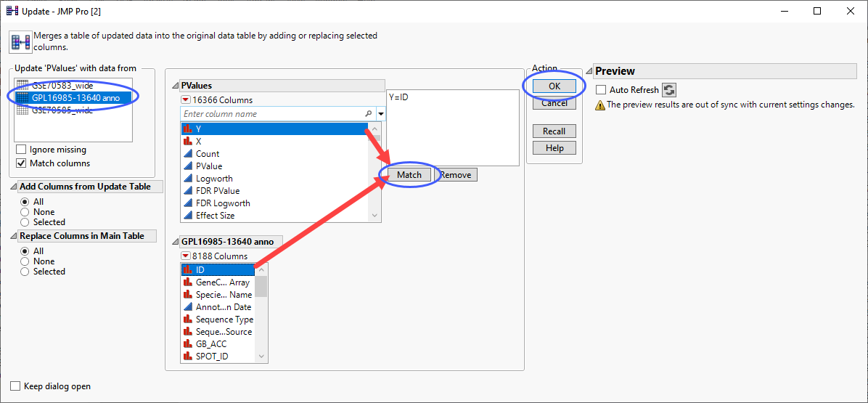The width and height of the screenshot is (868, 403).
Task: Open the column name filter dropdown arrow
Action: tap(381, 114)
